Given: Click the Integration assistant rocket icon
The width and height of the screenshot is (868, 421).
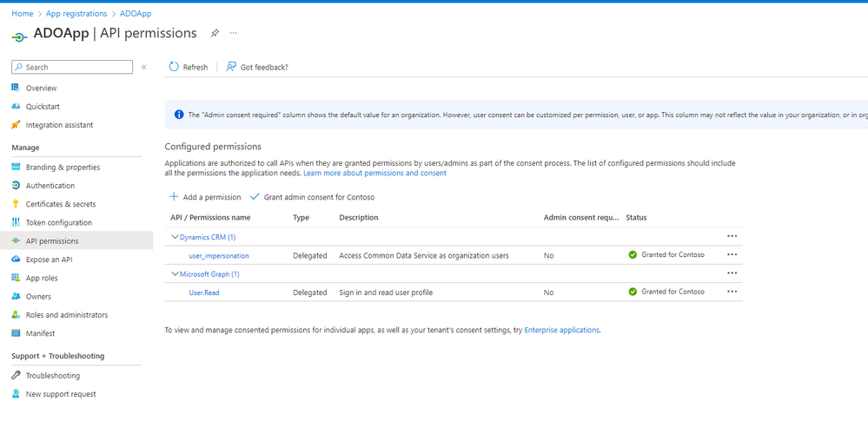Looking at the screenshot, I should [16, 125].
